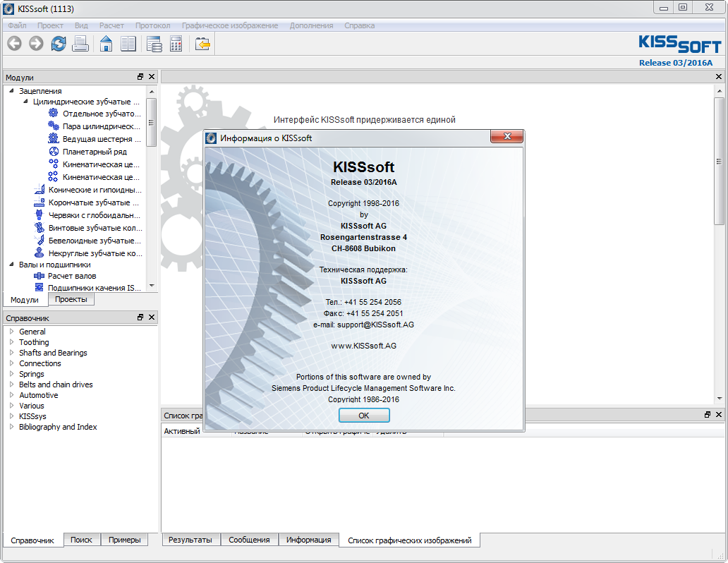Close the graphics list panel
The height and width of the screenshot is (563, 728).
[x=719, y=414]
